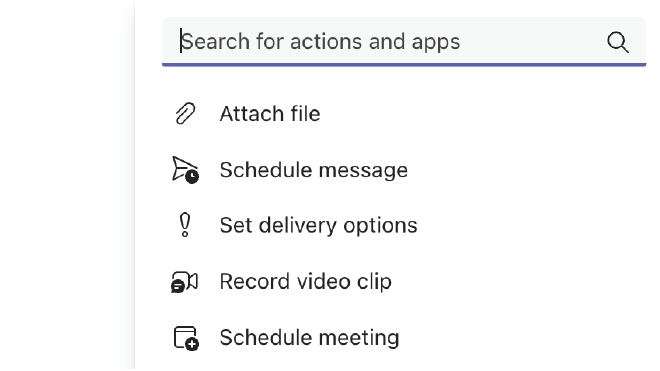660x371 pixels.
Task: Click empty space inside search box before magnifier
Action: coord(530,42)
